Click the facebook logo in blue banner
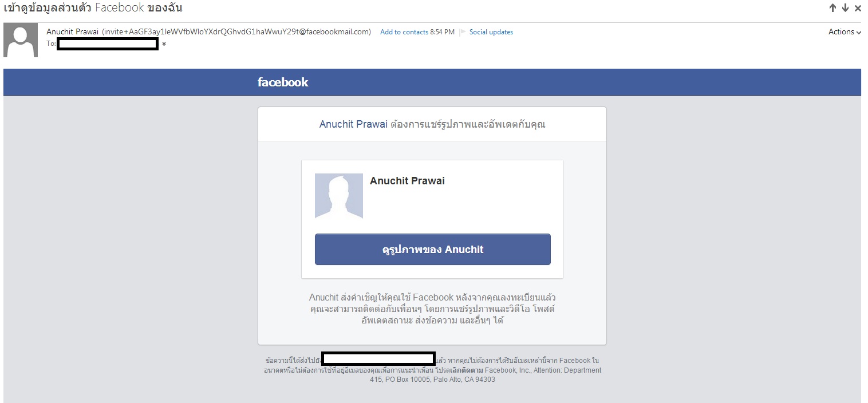Image resolution: width=868 pixels, height=403 pixels. [283, 82]
